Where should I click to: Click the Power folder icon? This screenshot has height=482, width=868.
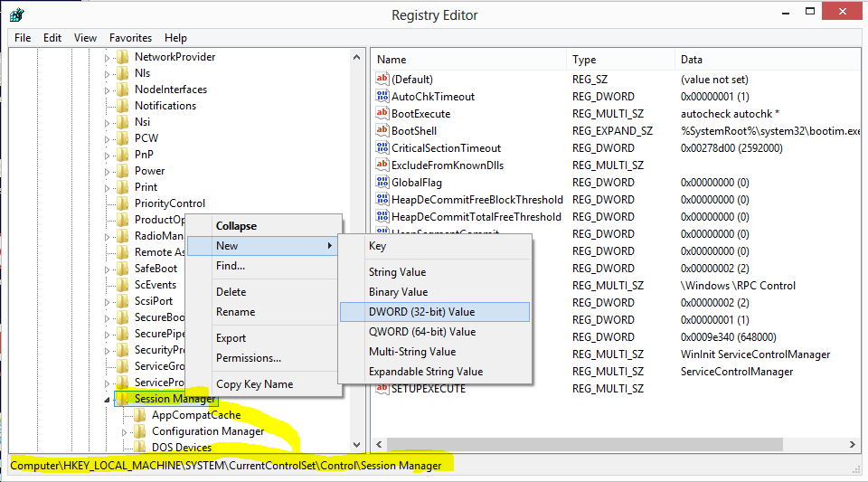pos(122,170)
